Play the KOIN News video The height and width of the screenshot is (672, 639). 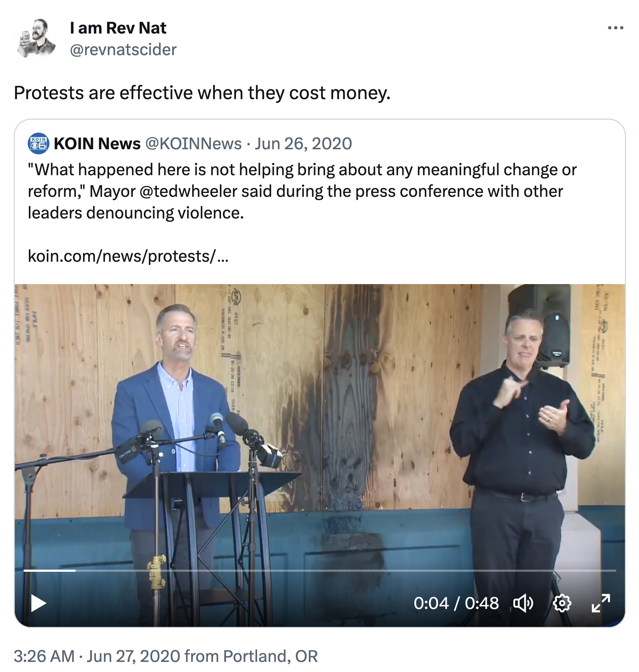tap(39, 604)
